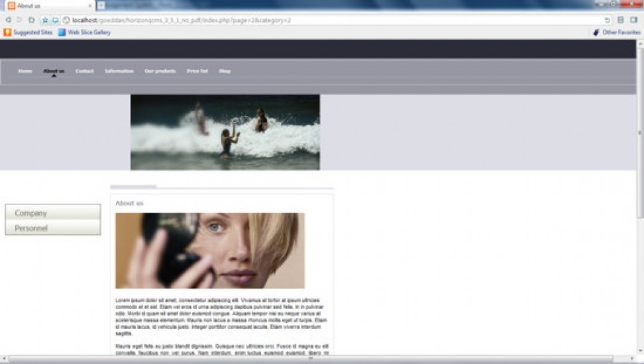Click the horizontal scrollbar thumb at bottom
The width and height of the screenshot is (644, 364).
click(x=311, y=359)
